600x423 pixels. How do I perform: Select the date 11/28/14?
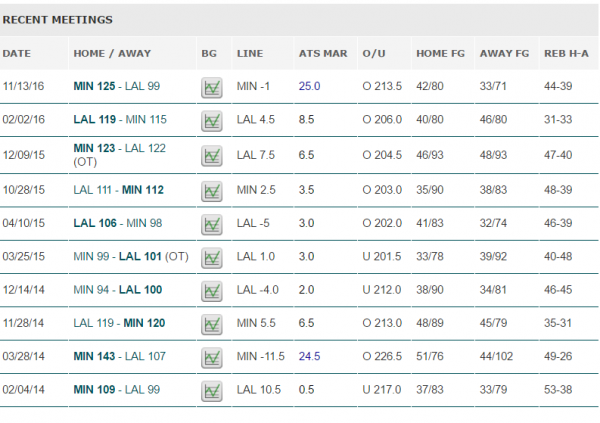[23, 323]
